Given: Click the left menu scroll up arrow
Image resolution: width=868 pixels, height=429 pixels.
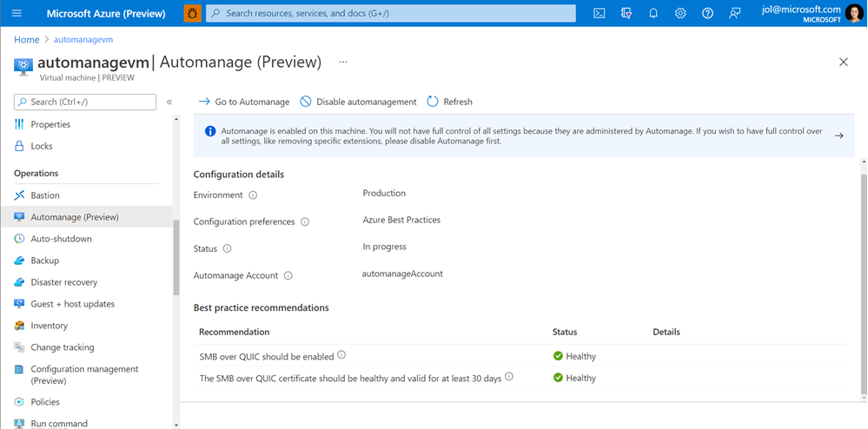Looking at the screenshot, I should (176, 118).
